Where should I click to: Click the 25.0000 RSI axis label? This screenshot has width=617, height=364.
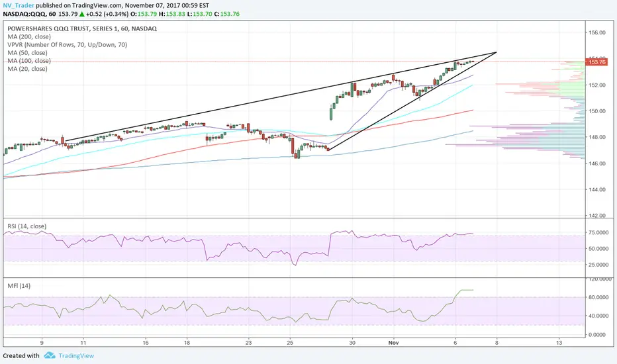pos(598,265)
